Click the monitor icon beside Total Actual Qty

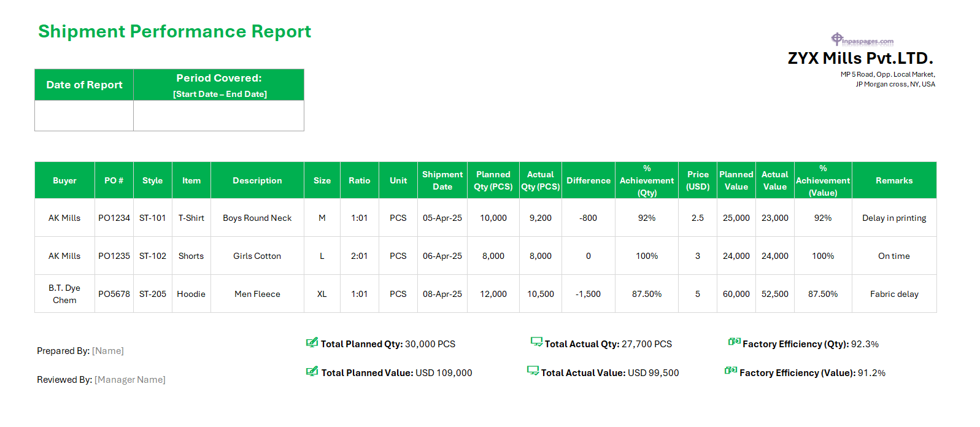coord(536,342)
